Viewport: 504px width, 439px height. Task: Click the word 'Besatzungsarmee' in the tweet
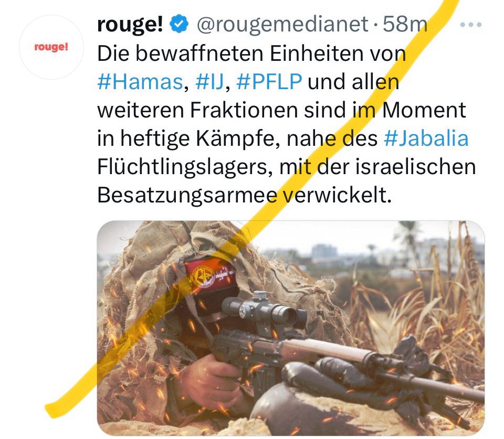pyautogui.click(x=187, y=195)
